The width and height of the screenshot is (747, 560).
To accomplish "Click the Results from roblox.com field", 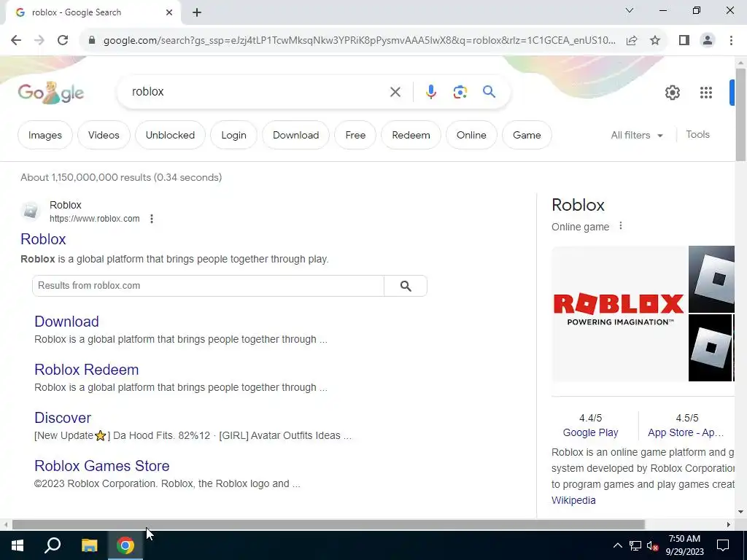I will pyautogui.click(x=208, y=286).
